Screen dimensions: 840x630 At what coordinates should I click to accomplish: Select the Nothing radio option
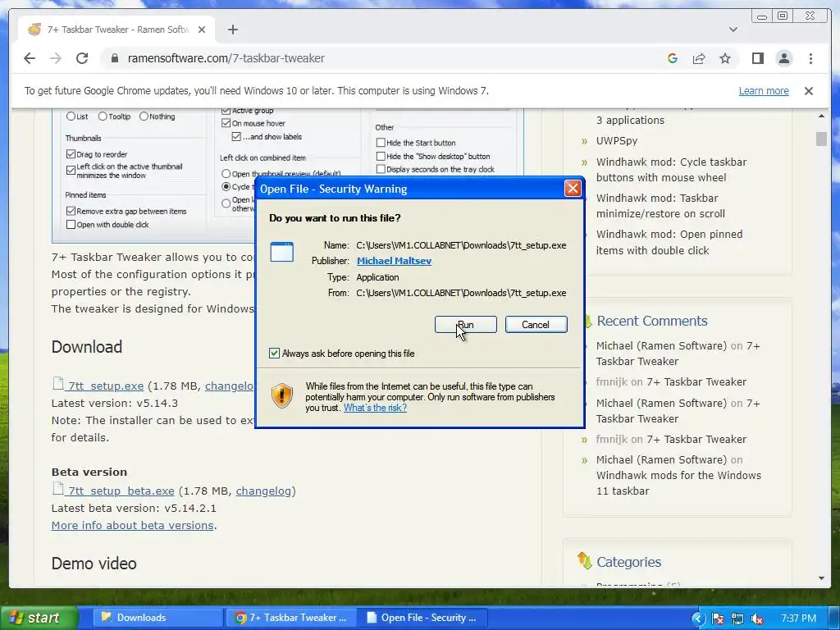pyautogui.click(x=144, y=116)
